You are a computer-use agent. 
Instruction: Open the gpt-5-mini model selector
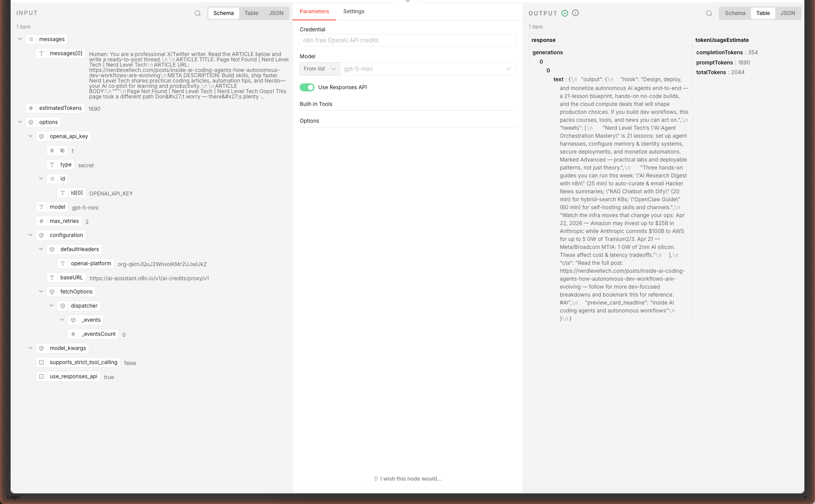coord(427,69)
